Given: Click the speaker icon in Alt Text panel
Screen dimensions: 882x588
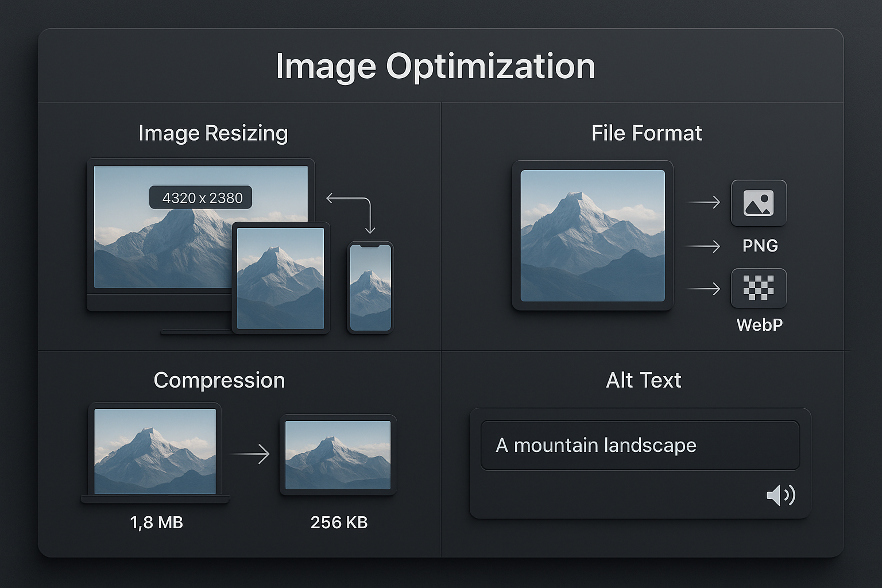Looking at the screenshot, I should click(x=782, y=494).
